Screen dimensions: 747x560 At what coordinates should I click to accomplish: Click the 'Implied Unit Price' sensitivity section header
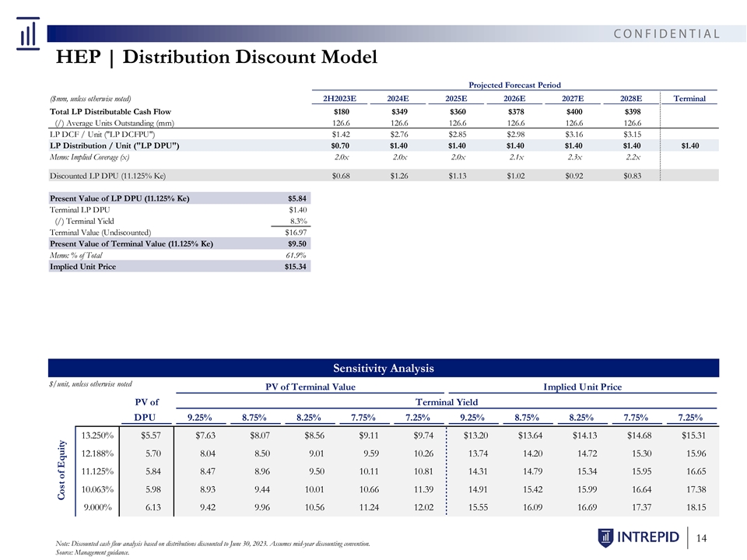[x=583, y=387]
